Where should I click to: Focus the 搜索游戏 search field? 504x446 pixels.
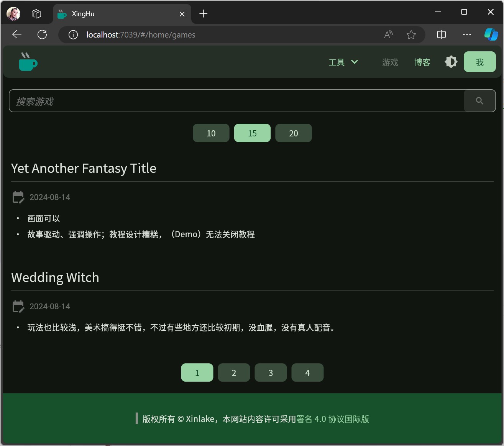[236, 101]
